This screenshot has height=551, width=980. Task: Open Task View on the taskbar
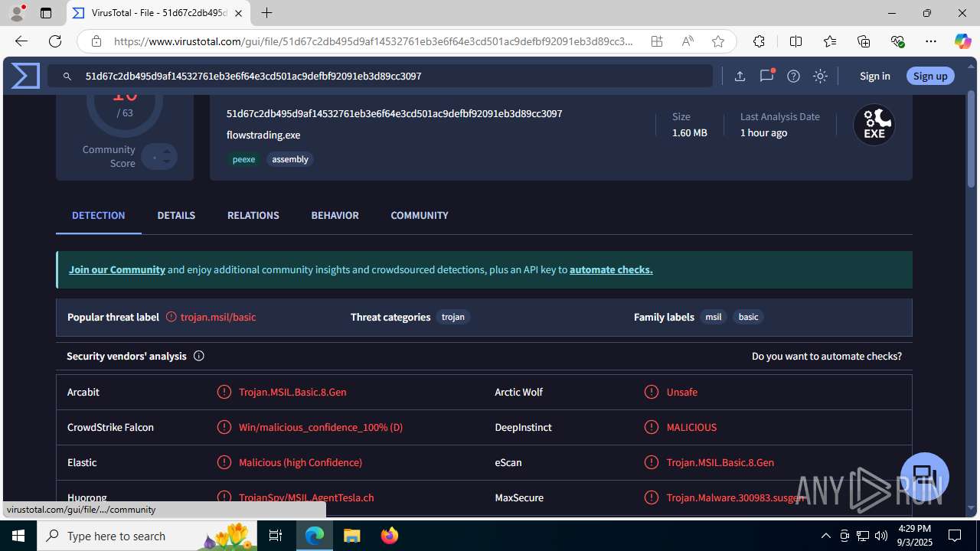(x=276, y=536)
